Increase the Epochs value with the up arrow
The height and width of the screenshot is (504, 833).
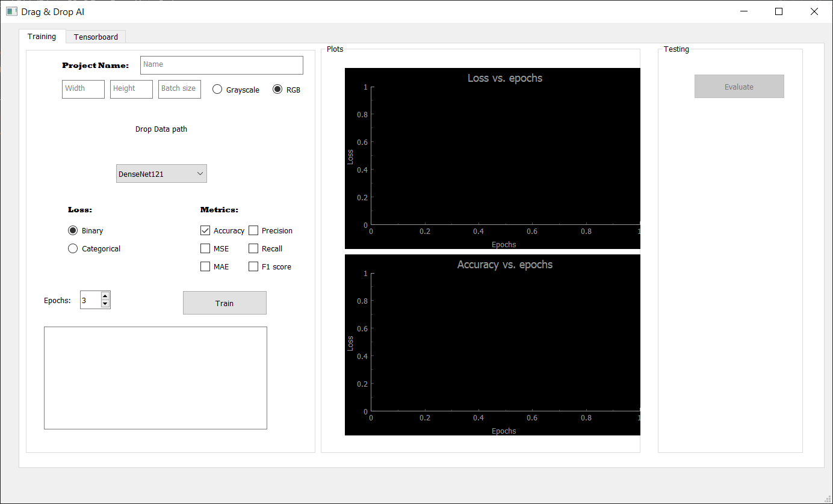[105, 295]
